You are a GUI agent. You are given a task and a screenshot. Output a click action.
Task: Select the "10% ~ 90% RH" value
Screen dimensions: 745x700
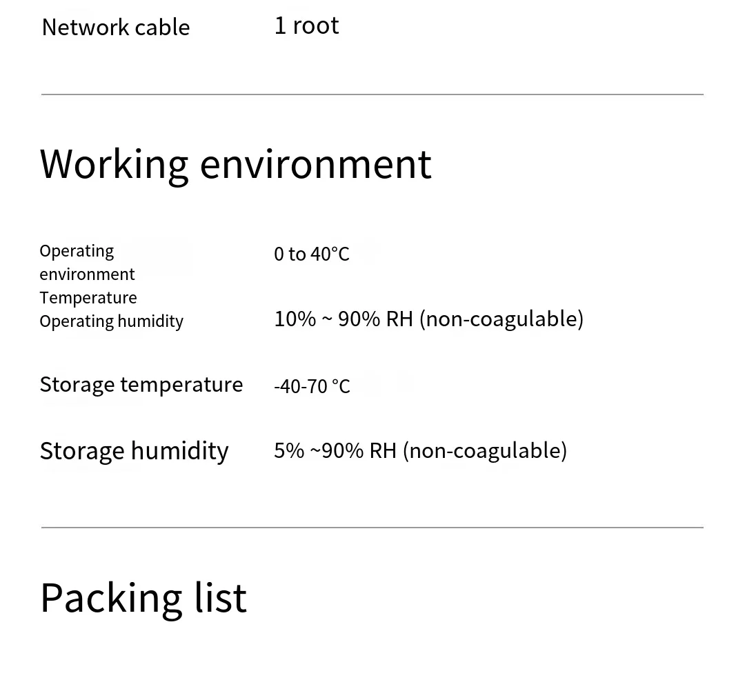[x=343, y=319]
